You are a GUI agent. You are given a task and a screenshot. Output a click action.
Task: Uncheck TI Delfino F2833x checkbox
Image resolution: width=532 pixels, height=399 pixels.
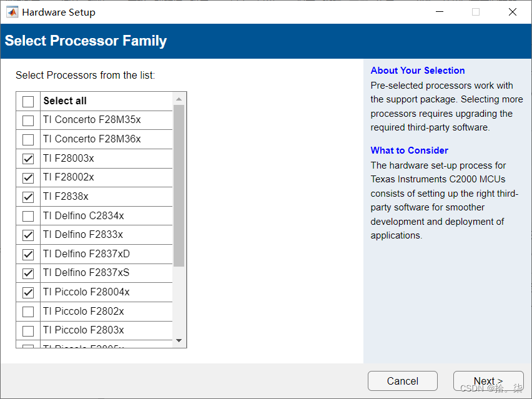(x=28, y=235)
